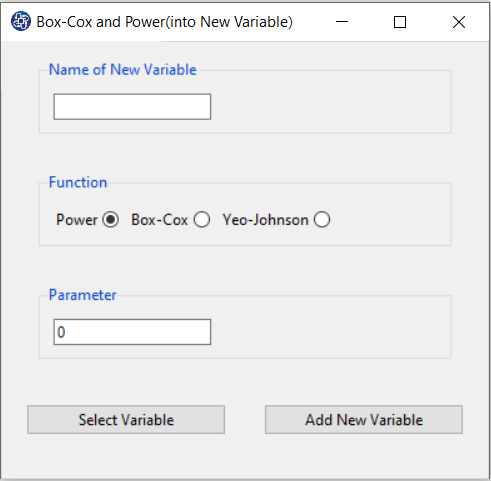Click the "Function" group heading
491x481 pixels.
(78, 182)
